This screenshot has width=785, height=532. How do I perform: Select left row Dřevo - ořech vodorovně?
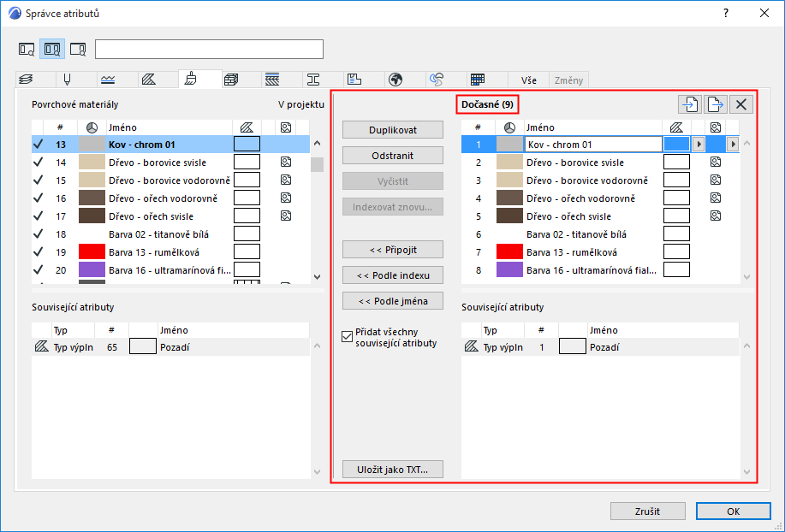point(170,198)
